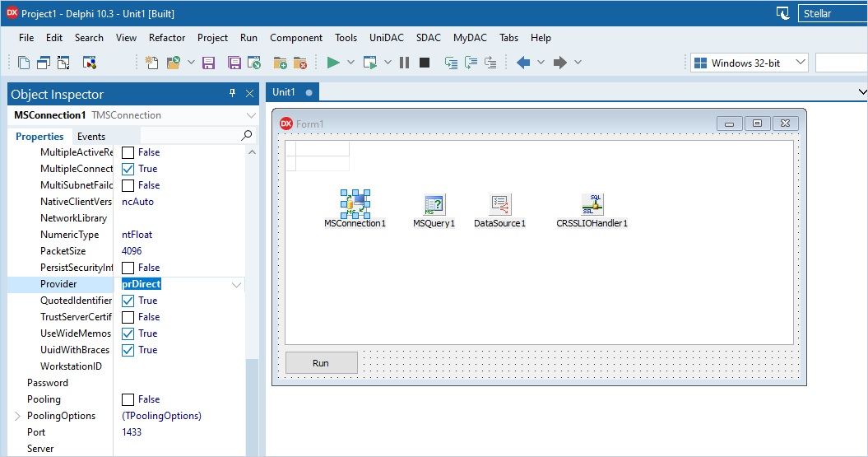This screenshot has height=457, width=868.
Task: Open the Windows 32-bit platform dropdown
Action: pyautogui.click(x=799, y=63)
